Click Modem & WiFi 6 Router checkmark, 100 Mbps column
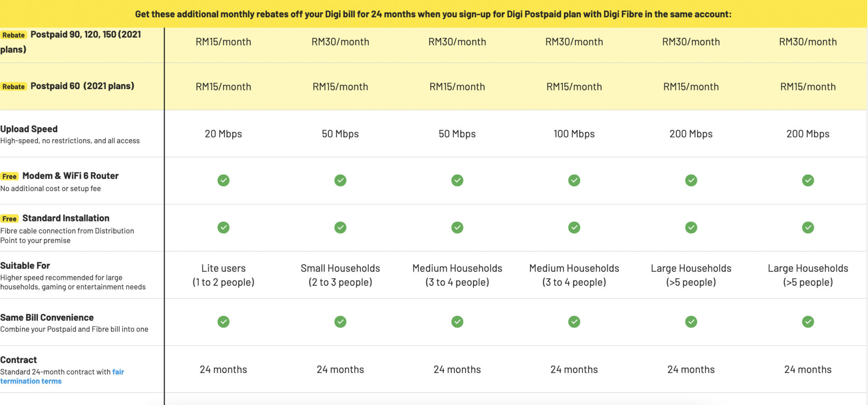 [x=574, y=180]
